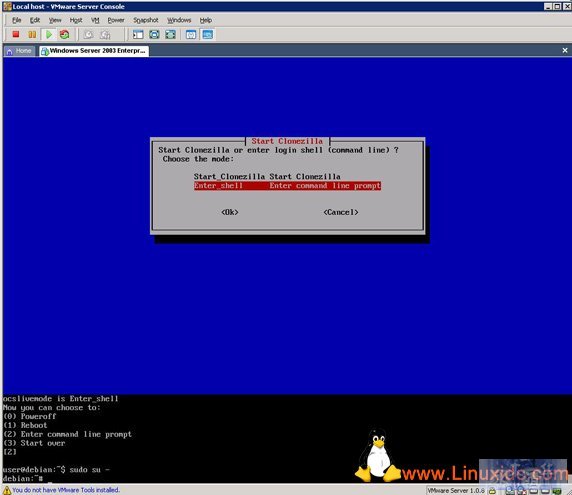Toggle the inventory sidebar view icon
Screen dimensions: 572x495
click(x=138, y=35)
